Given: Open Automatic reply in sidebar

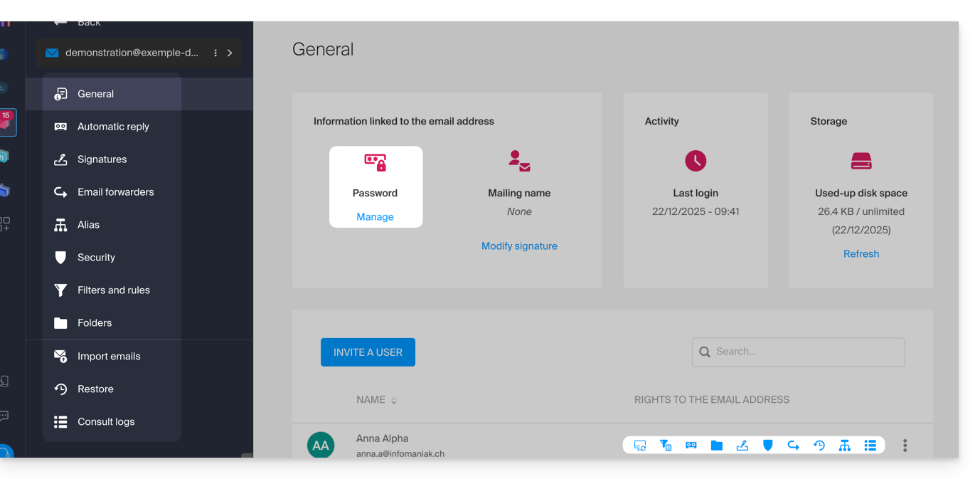Looking at the screenshot, I should 113,127.
